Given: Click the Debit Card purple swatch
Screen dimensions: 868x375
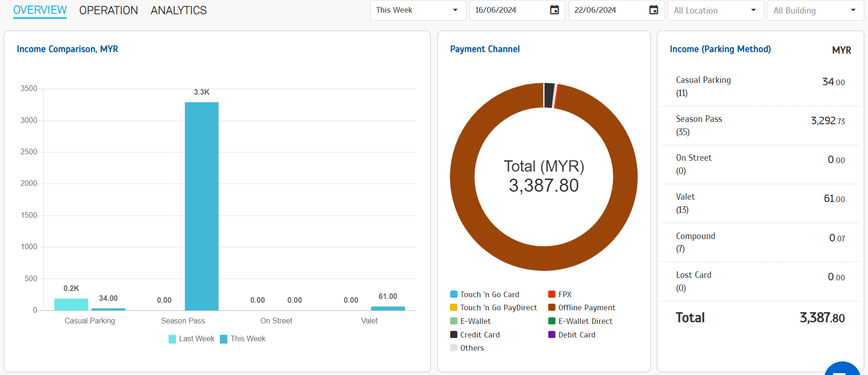Looking at the screenshot, I should click(552, 335).
